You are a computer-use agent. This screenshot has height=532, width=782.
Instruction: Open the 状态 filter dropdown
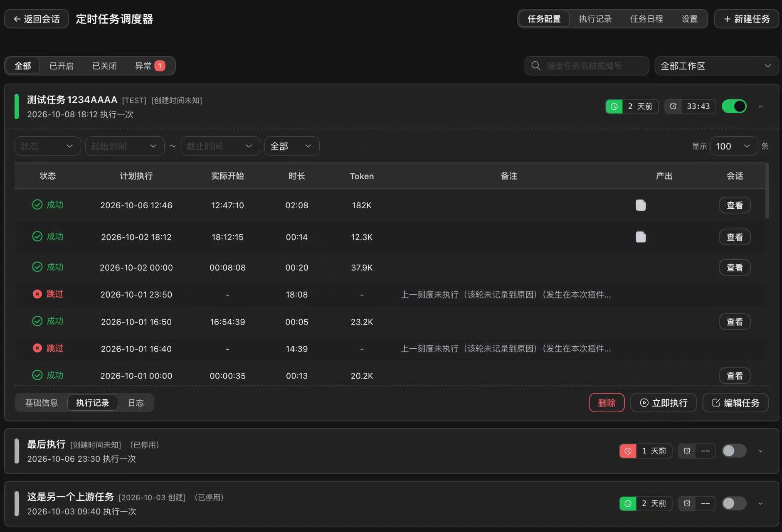47,146
